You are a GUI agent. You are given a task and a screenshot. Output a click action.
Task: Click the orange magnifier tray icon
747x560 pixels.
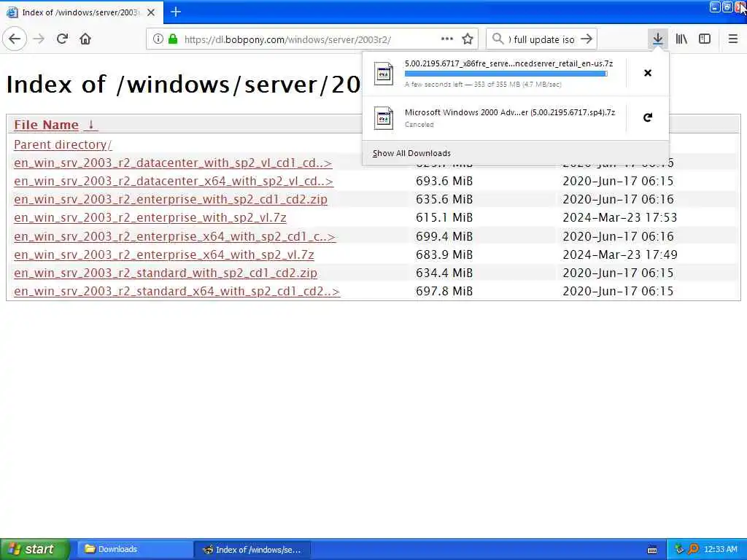(693, 550)
